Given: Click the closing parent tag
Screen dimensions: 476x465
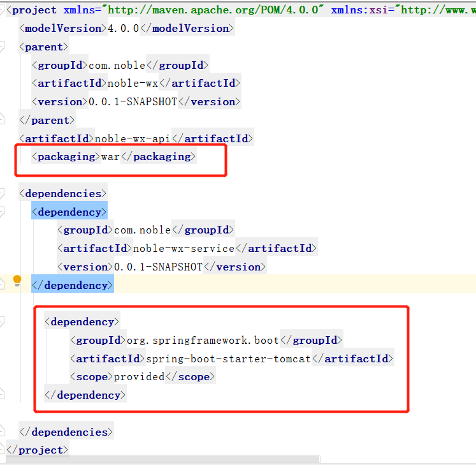Looking at the screenshot, I should [47, 121].
